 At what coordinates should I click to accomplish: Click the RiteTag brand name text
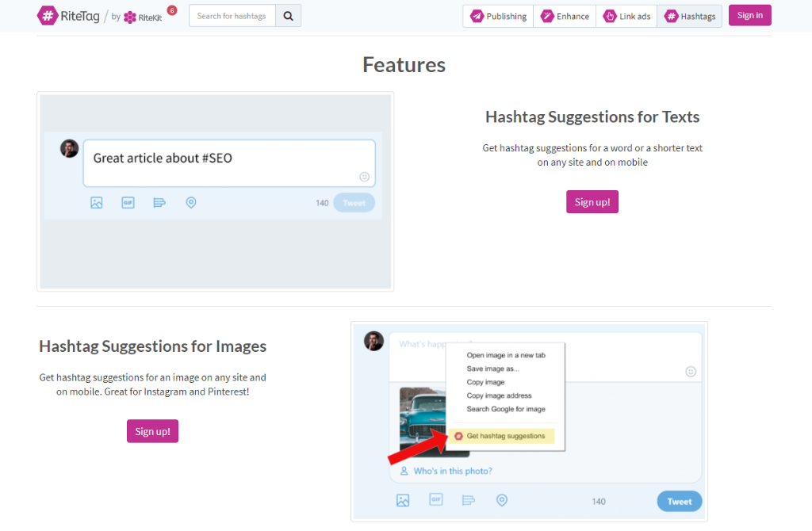[80, 16]
